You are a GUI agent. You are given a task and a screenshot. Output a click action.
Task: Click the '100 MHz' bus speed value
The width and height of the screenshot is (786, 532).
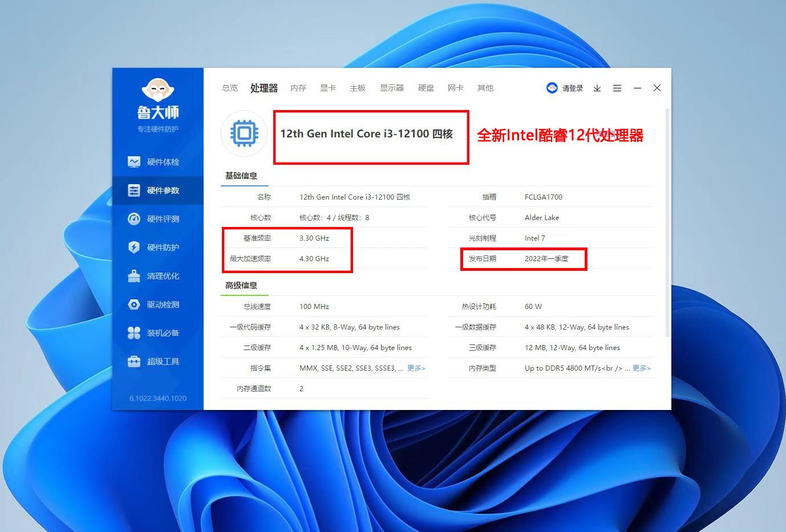pyautogui.click(x=314, y=307)
